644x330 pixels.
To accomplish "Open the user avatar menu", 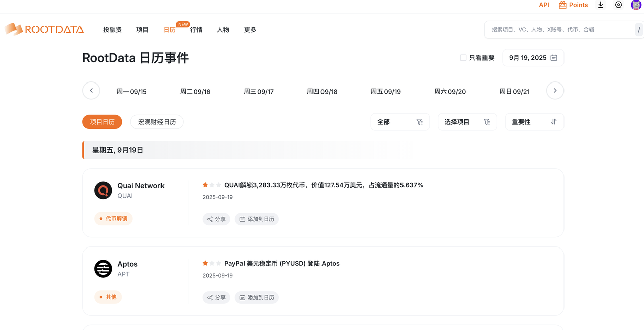I will point(636,5).
